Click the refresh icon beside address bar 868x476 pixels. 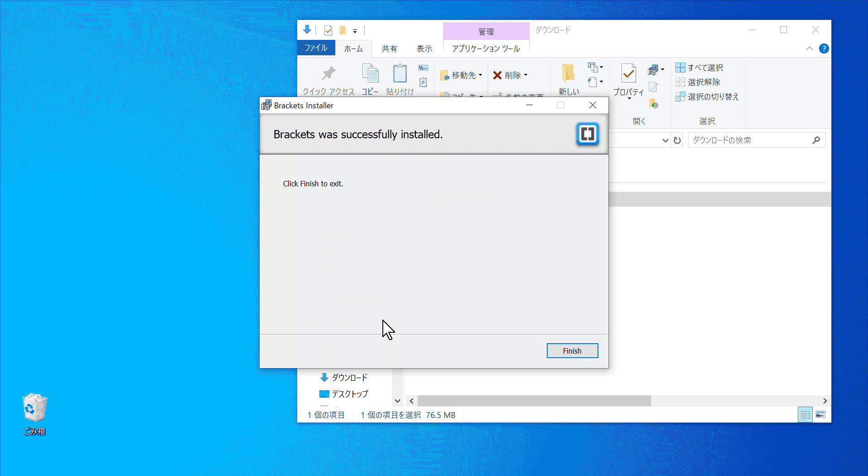click(677, 141)
